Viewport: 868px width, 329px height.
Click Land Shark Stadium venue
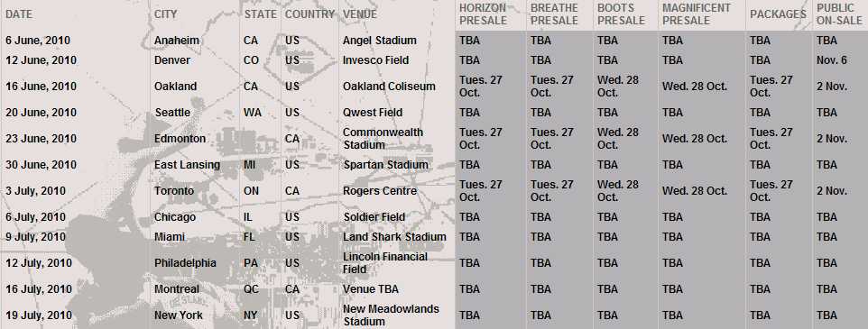tap(394, 237)
